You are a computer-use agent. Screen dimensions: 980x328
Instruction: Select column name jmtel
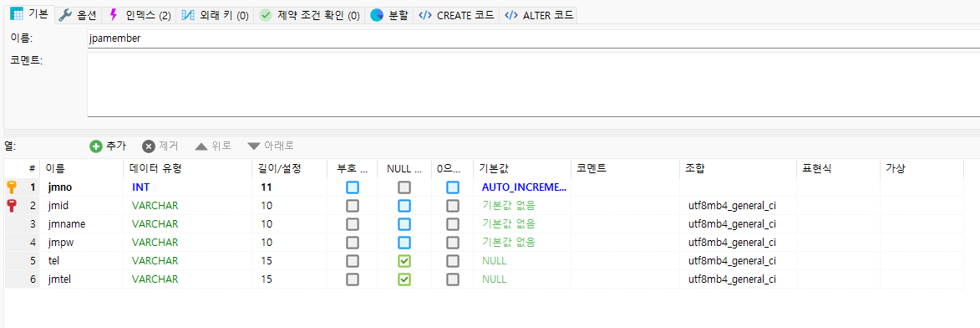[59, 279]
